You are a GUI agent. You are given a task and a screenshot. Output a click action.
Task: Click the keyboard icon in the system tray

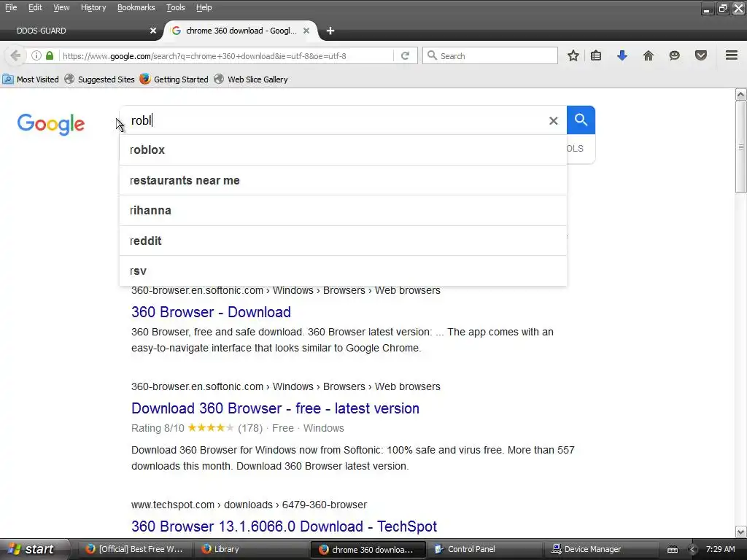pos(673,550)
